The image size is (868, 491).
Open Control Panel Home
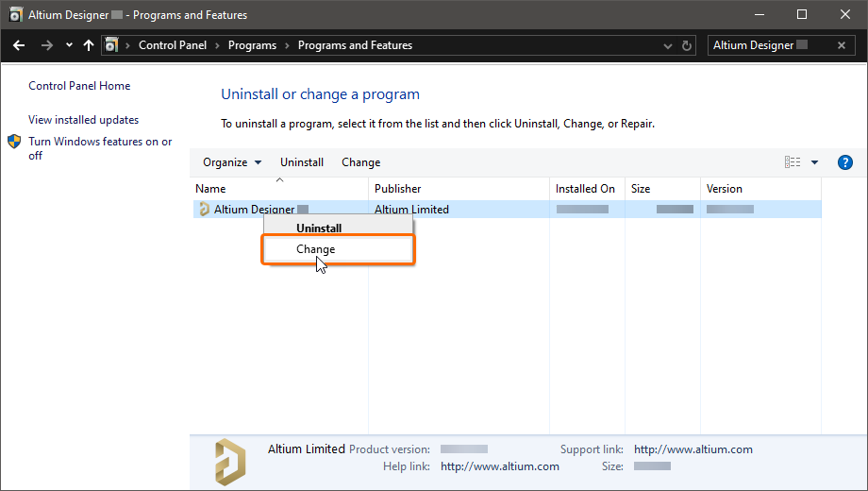click(79, 86)
